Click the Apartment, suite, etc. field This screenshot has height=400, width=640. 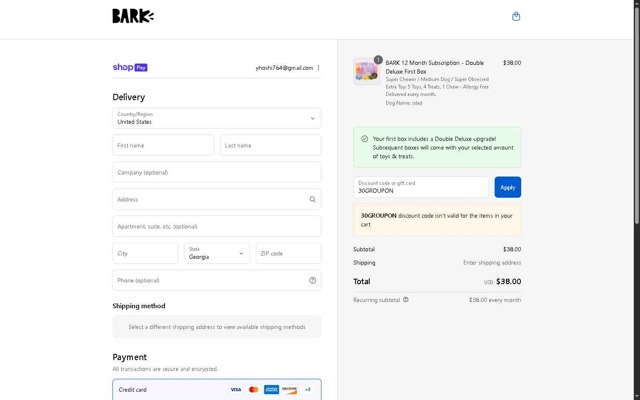pyautogui.click(x=217, y=226)
